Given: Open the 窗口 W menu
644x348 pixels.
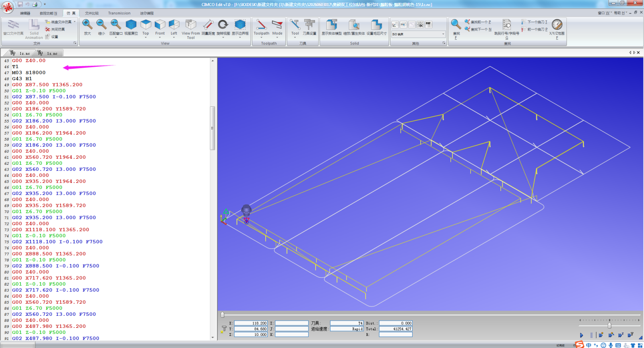Looking at the screenshot, I should (604, 13).
